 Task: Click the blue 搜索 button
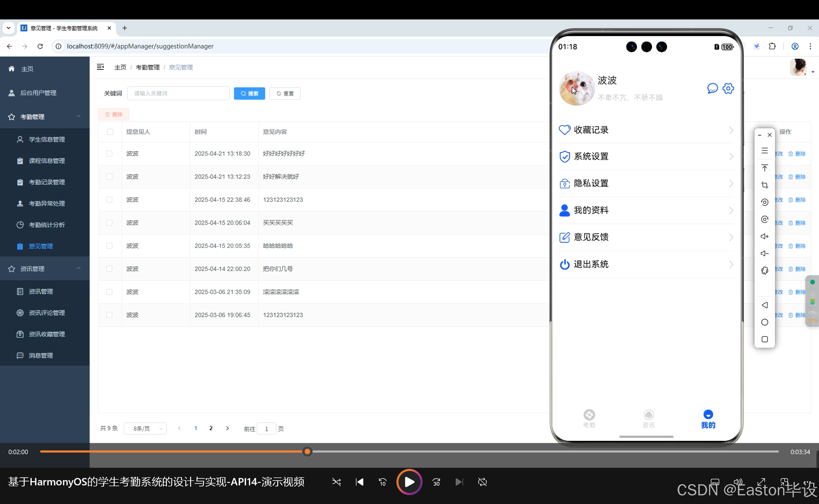(249, 93)
